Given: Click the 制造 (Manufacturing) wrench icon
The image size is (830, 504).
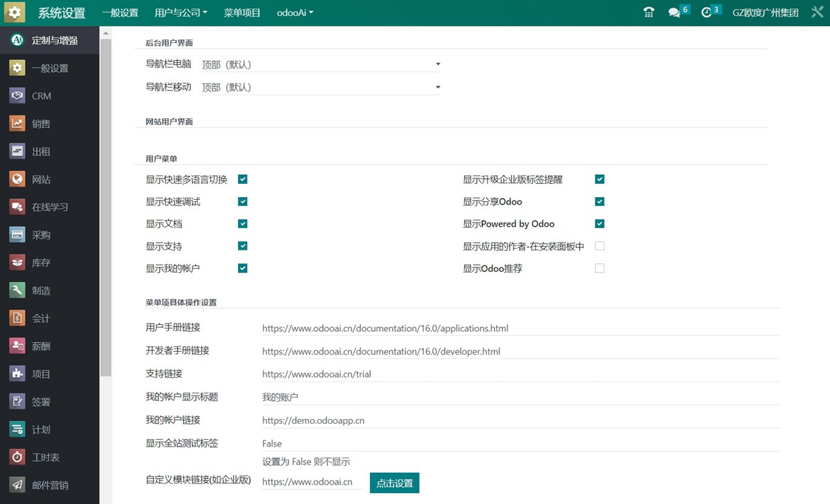Looking at the screenshot, I should [x=18, y=290].
